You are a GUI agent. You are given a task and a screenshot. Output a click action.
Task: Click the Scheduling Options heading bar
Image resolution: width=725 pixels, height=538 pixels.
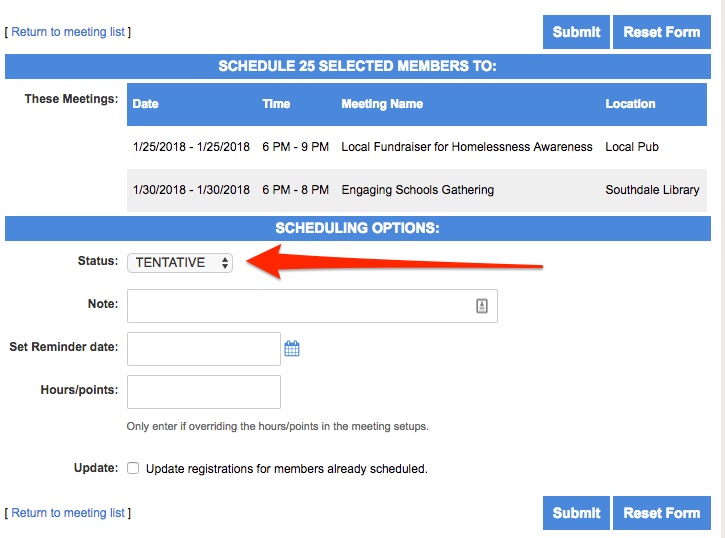point(358,228)
